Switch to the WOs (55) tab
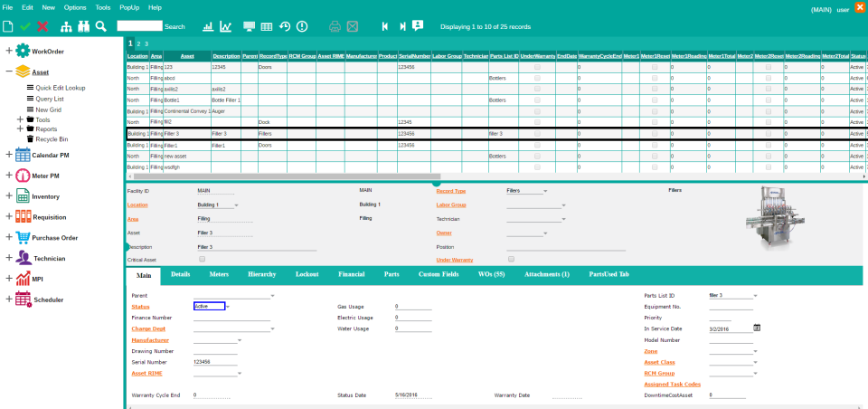Viewport: 868px width, 409px height. click(x=491, y=274)
